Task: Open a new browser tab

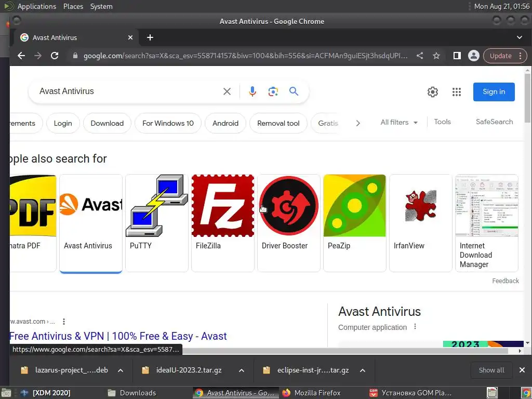Action: [x=150, y=37]
